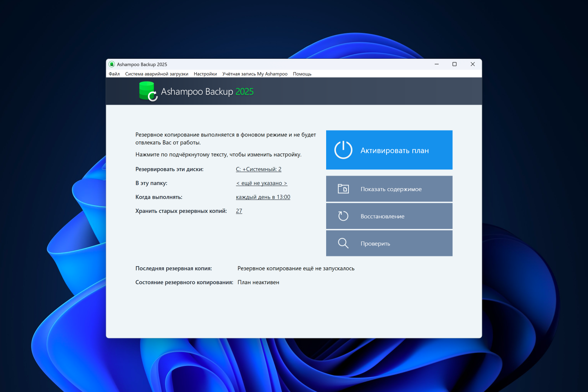Open the Файл menu
The width and height of the screenshot is (588, 392).
pos(114,74)
